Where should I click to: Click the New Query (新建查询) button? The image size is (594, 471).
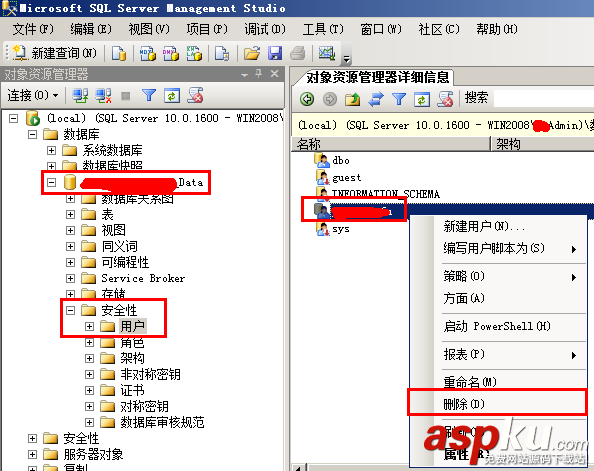point(55,53)
